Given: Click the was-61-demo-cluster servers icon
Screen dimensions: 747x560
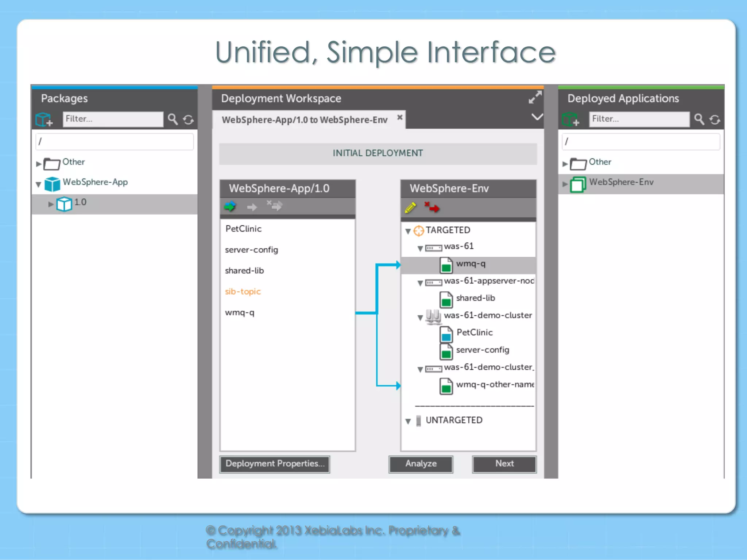Looking at the screenshot, I should [433, 316].
